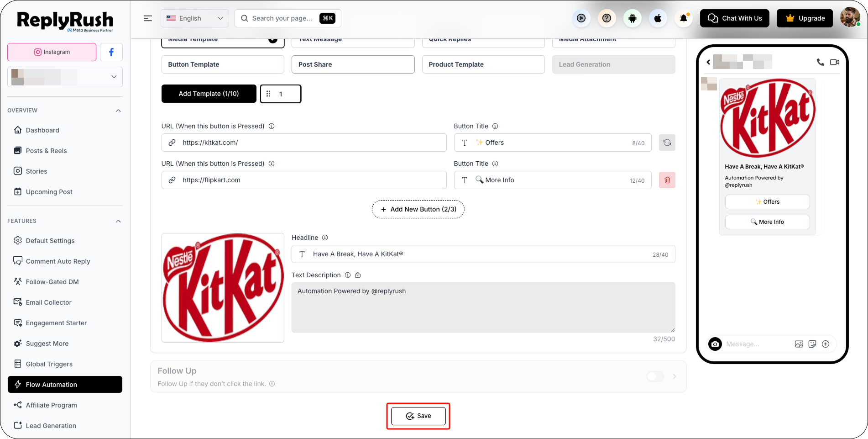
Task: Click plus icon in preview message bar
Action: click(826, 344)
